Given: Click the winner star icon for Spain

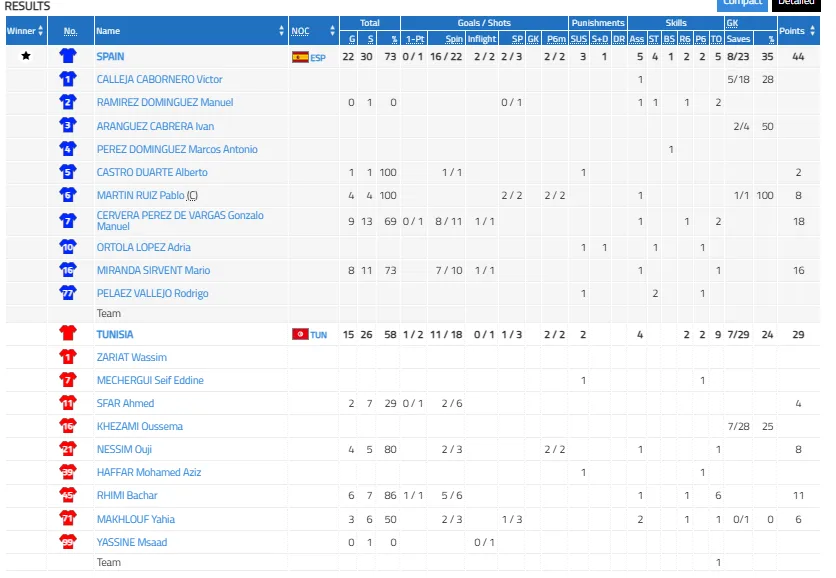Looking at the screenshot, I should pyautogui.click(x=26, y=57).
